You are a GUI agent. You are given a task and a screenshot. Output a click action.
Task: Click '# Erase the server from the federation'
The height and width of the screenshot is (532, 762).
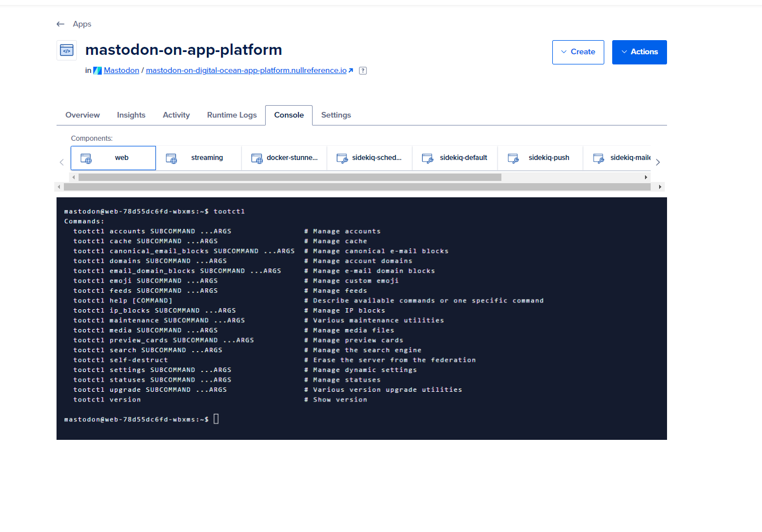390,360
